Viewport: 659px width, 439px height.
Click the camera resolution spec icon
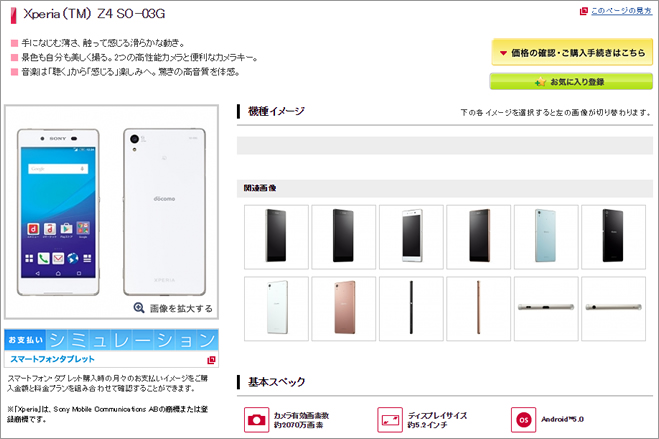pos(256,419)
